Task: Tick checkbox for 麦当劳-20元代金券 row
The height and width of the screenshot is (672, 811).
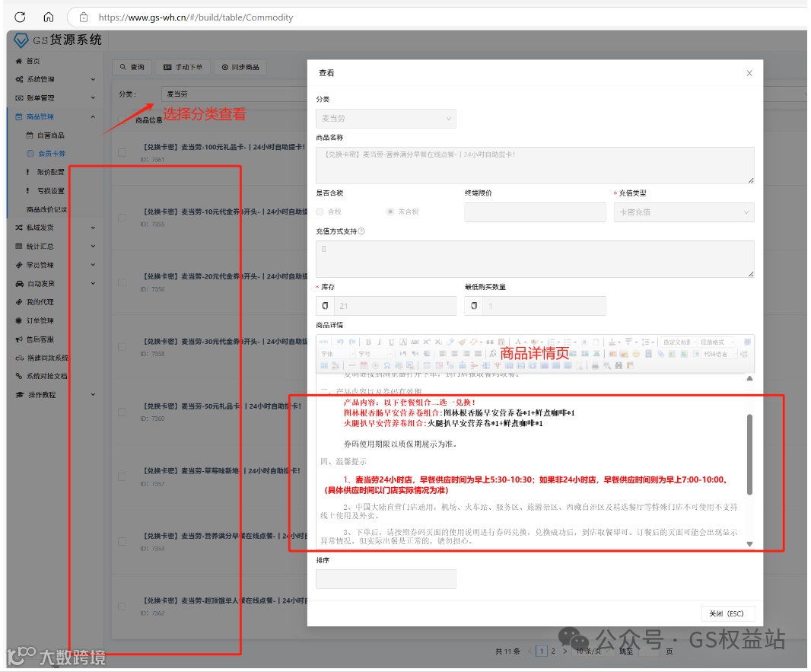Action: 122,282
